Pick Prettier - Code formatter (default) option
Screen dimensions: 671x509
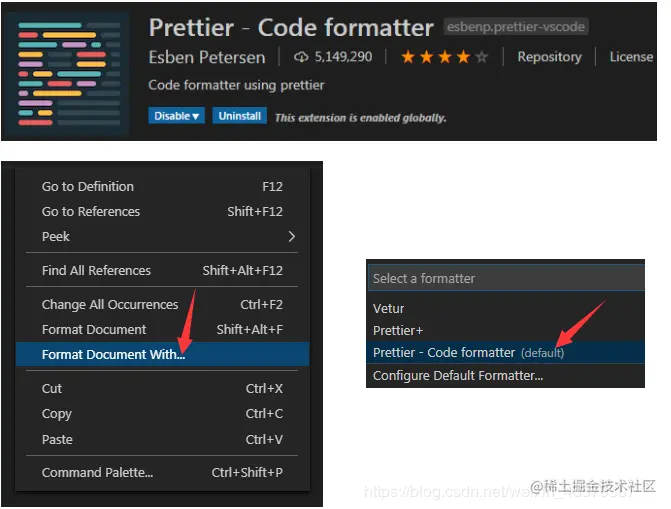tap(505, 353)
